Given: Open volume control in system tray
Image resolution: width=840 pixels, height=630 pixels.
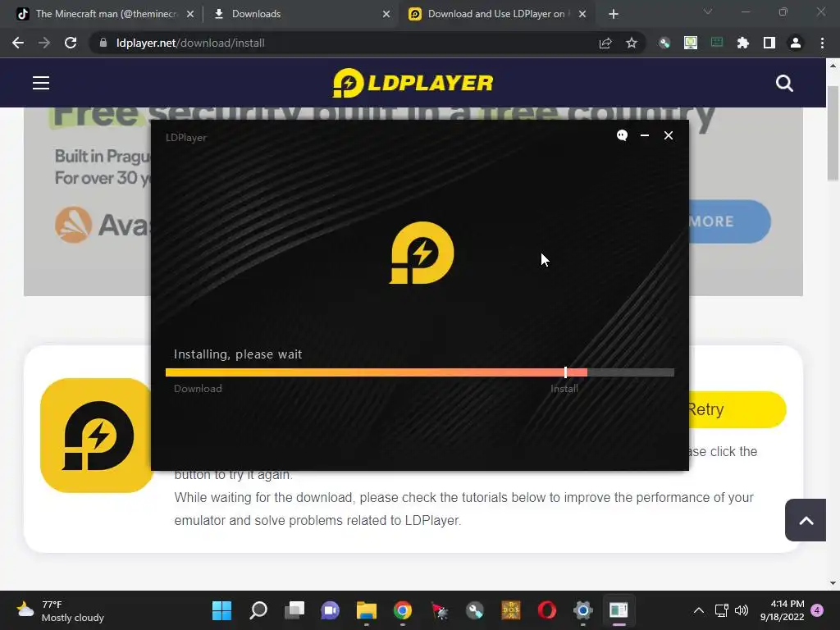Looking at the screenshot, I should [x=742, y=610].
